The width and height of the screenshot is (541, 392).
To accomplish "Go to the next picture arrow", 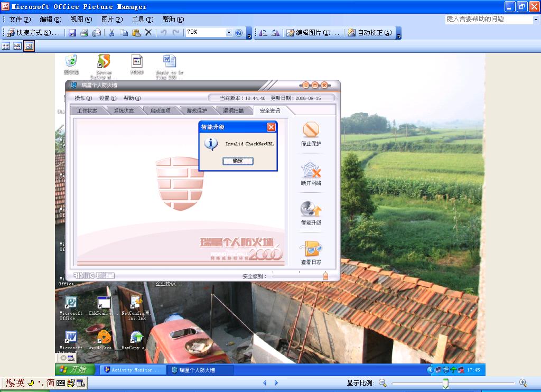I will tap(276, 382).
